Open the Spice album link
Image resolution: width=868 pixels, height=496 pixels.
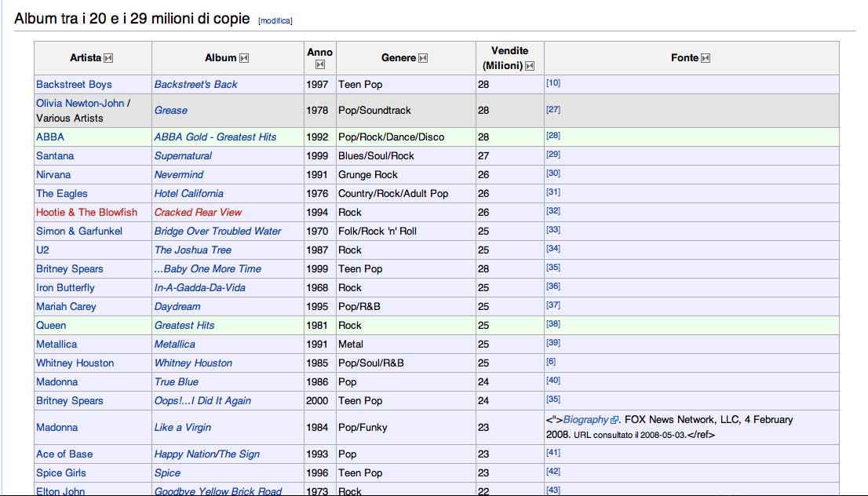(167, 472)
